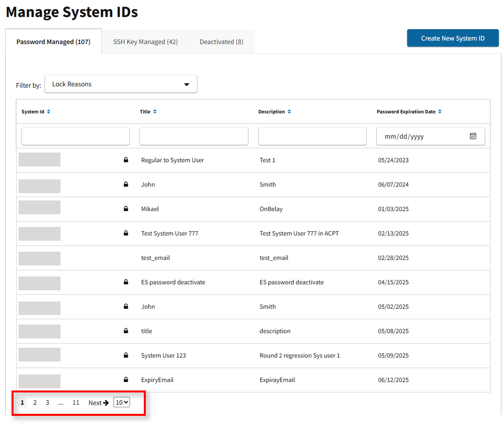Viewport: 504px width, 424px height.
Task: Open the rows-per-page dropdown showing 10
Action: pyautogui.click(x=122, y=402)
